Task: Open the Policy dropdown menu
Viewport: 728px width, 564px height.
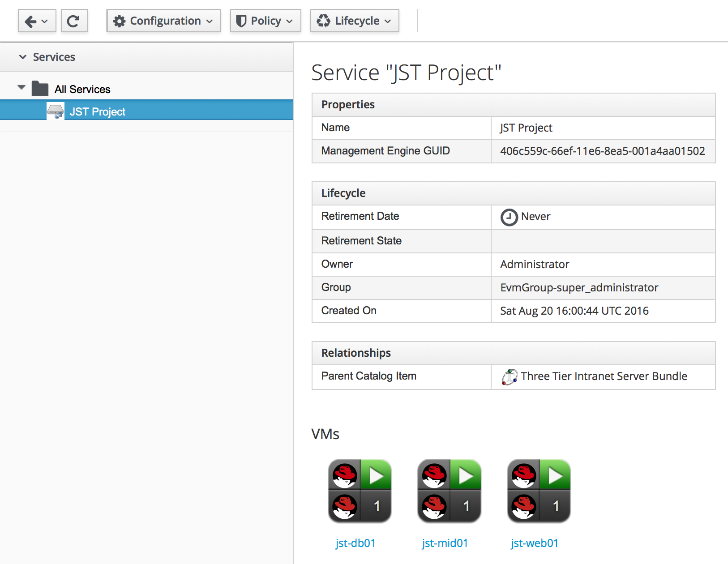Action: pyautogui.click(x=265, y=21)
